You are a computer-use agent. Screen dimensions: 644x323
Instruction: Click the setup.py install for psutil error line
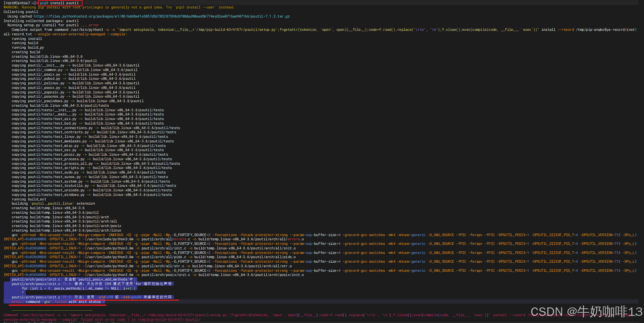tap(54, 25)
